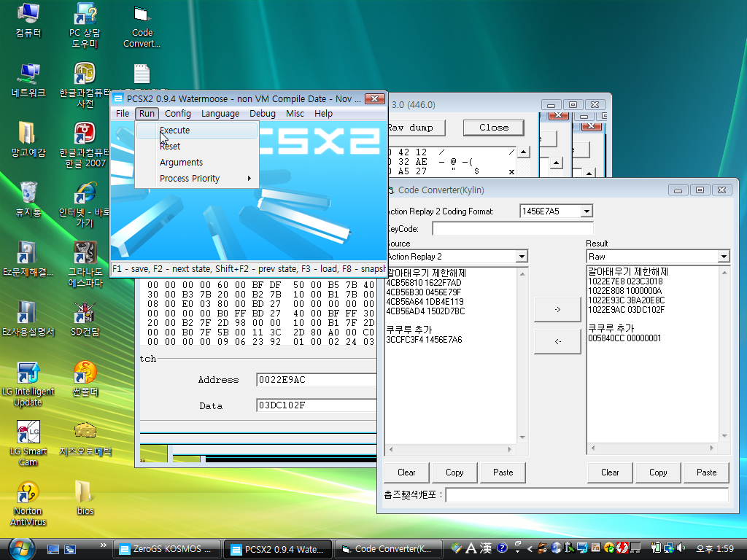747x560 pixels.
Task: Click the convert right arrow button
Action: click(557, 309)
